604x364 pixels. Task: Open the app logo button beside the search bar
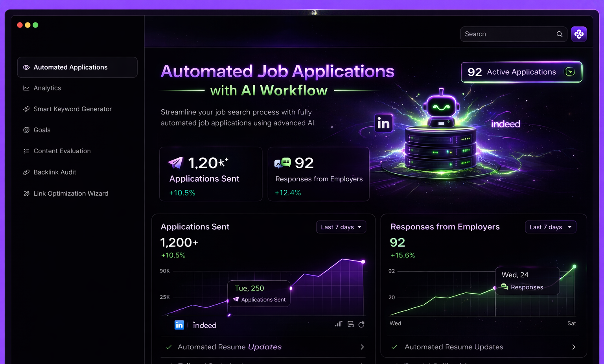point(578,34)
